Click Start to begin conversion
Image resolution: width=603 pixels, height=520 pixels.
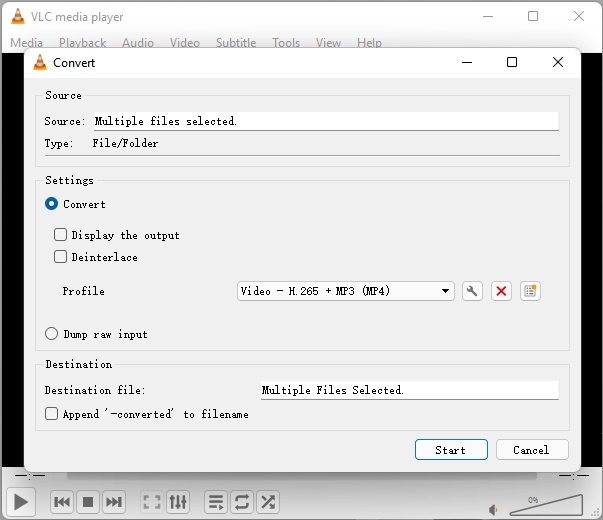coord(451,450)
